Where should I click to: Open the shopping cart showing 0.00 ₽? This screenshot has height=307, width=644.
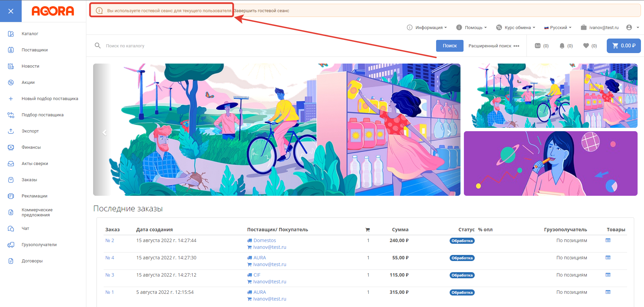pyautogui.click(x=624, y=46)
